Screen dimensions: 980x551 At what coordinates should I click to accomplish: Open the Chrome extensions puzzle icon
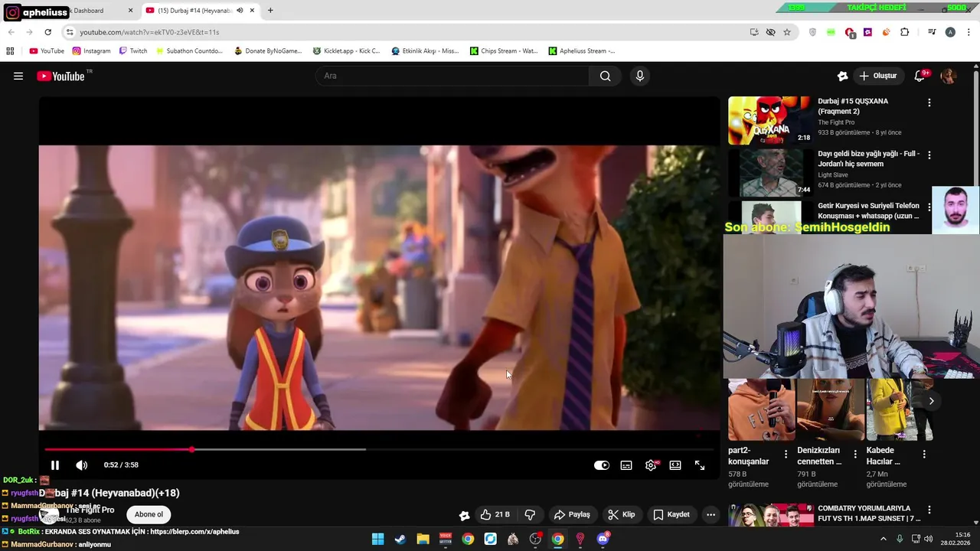point(905,32)
